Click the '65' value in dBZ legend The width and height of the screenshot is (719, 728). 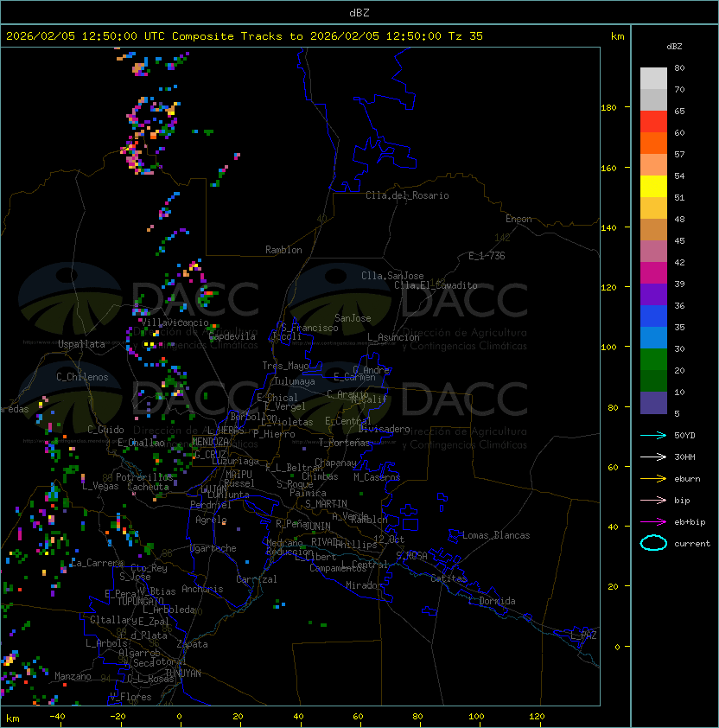(x=679, y=111)
